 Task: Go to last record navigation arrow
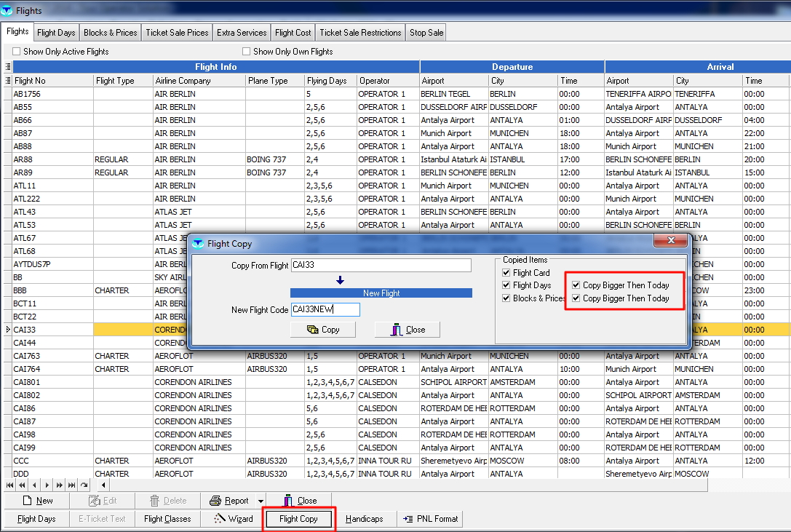[71, 485]
